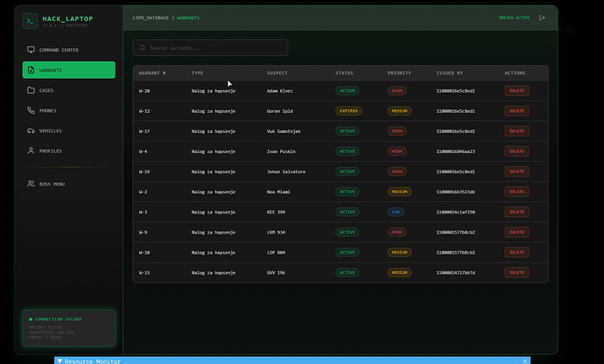Screen dimensions: 604x364
Task: Delete warrant W-2 for Noa Miami
Action: [516, 192]
